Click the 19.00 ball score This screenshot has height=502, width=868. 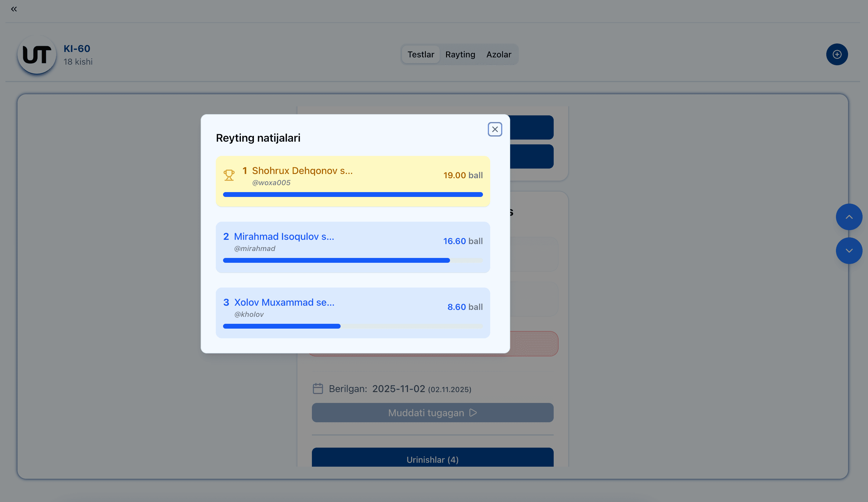(x=463, y=175)
